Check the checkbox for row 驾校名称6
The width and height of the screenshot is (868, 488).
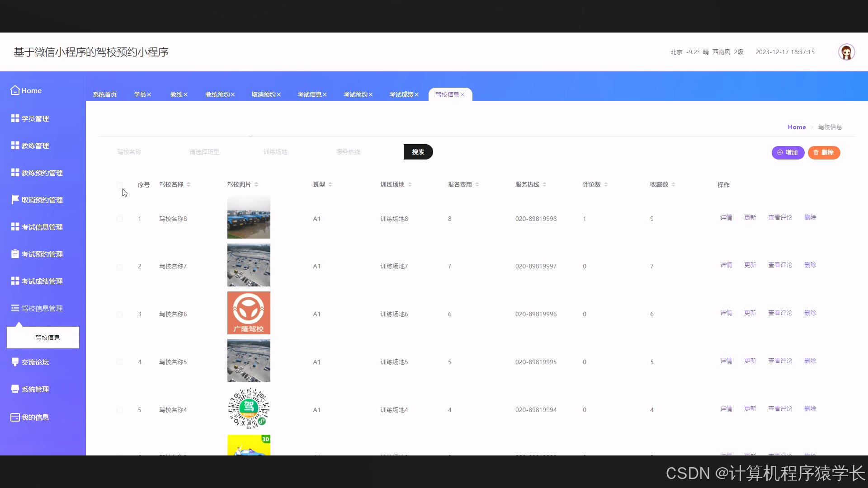point(119,314)
